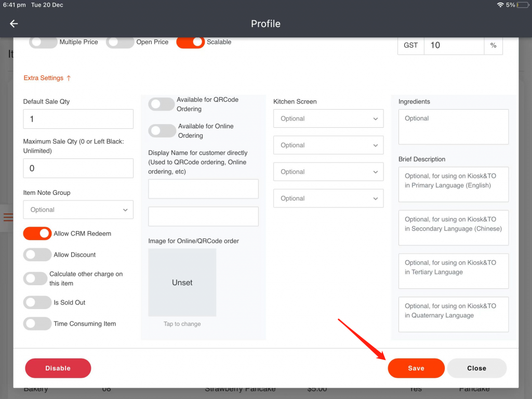Tap the Unset image placeholder

(182, 283)
